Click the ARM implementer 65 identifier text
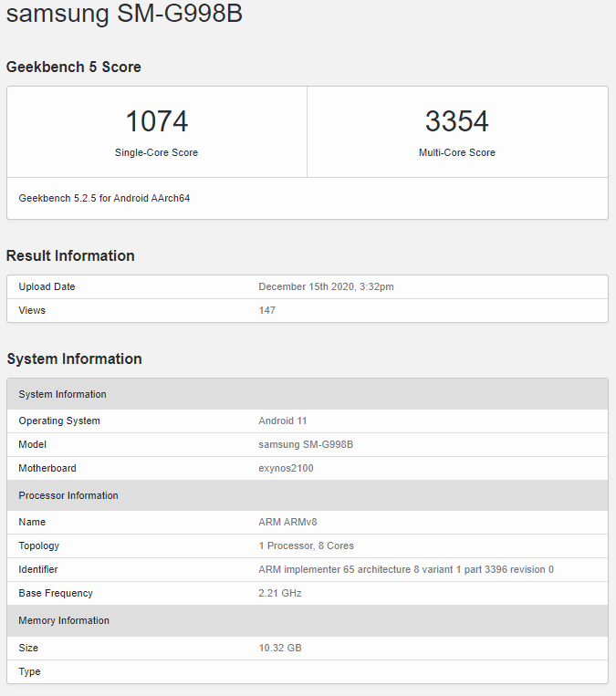The image size is (616, 696). [405, 569]
